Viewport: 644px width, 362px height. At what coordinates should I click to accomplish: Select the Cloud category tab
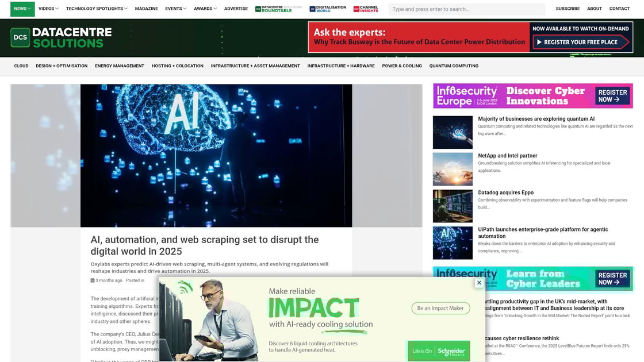point(21,66)
